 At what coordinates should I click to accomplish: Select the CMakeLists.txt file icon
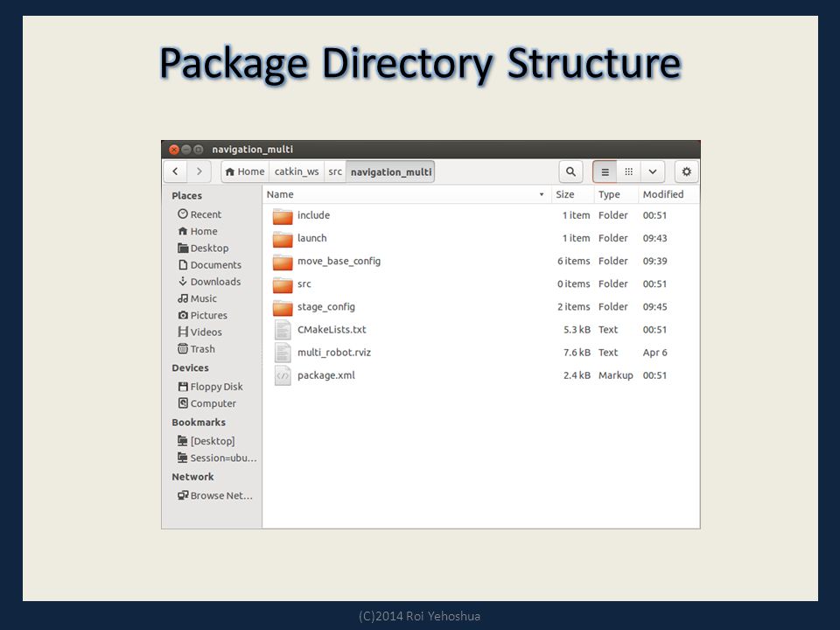coord(283,330)
